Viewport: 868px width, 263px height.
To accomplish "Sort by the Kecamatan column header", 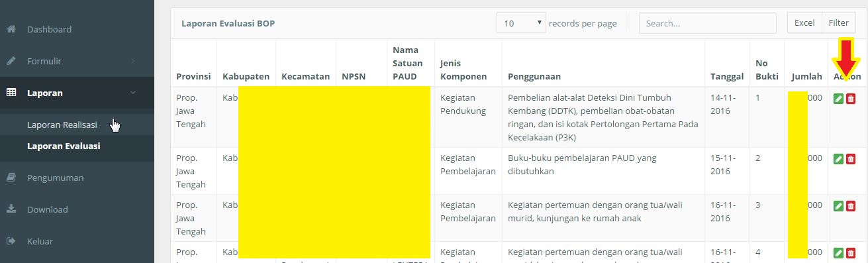I will click(305, 77).
